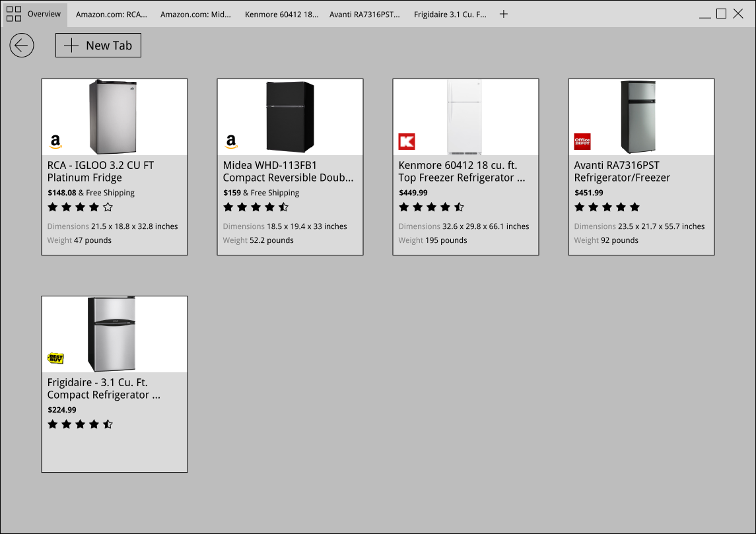Open the Frigidaire 3.1 Cu. F... tab
756x534 pixels.
click(x=450, y=15)
